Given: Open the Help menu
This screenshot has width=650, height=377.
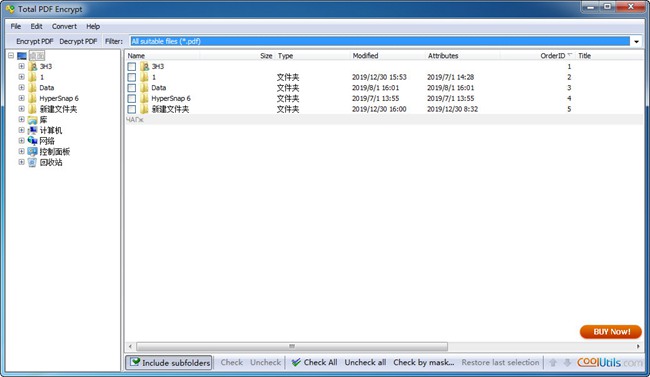Looking at the screenshot, I should click(x=93, y=27).
